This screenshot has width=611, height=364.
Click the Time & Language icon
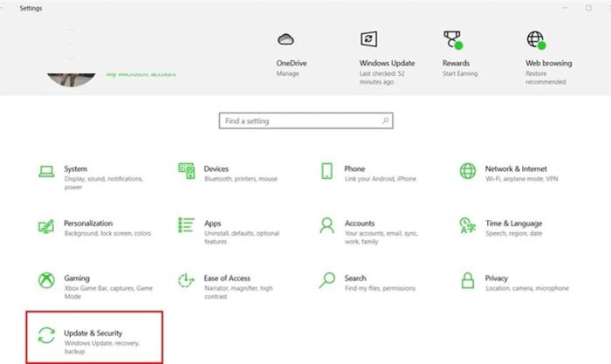click(468, 225)
